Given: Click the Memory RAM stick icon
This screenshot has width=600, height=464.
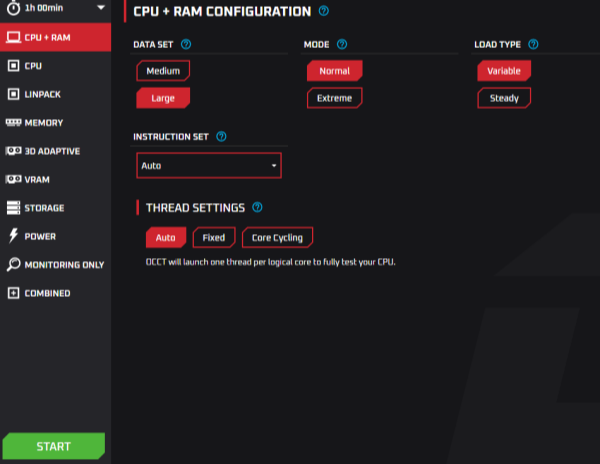Looking at the screenshot, I should click(x=13, y=122).
